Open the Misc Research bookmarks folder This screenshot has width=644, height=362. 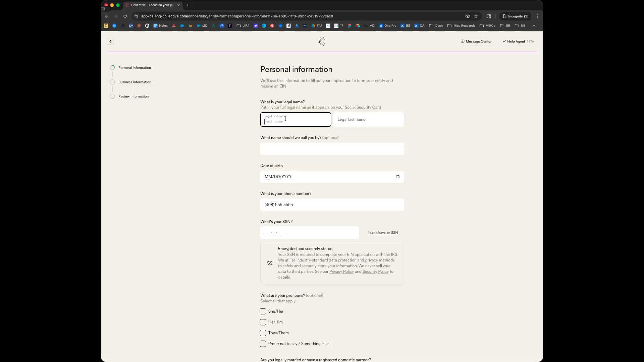point(461,25)
